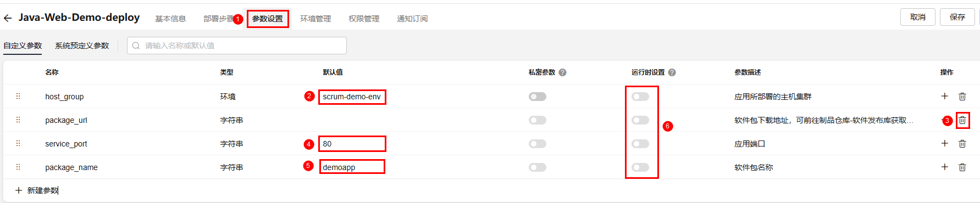This screenshot has height=203, width=980.
Task: Click the 保存 button
Action: [957, 17]
